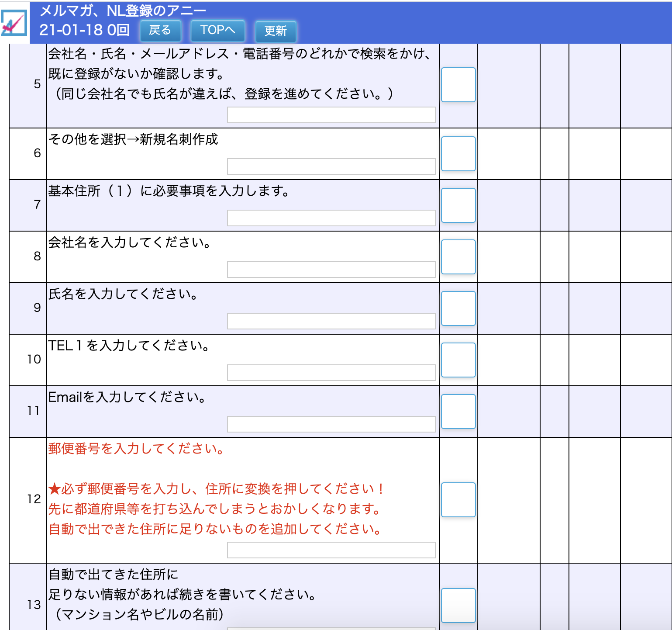Viewport: 672px width, 630px height.
Task: Focus the note field in step 6
Action: [331, 166]
